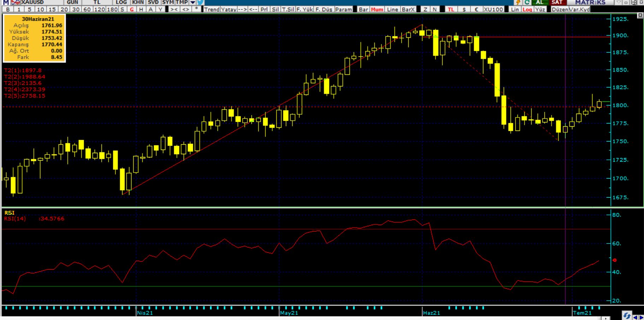644x320 pixels.
Task: Select the dollar $ currency button
Action: (x=464, y=10)
